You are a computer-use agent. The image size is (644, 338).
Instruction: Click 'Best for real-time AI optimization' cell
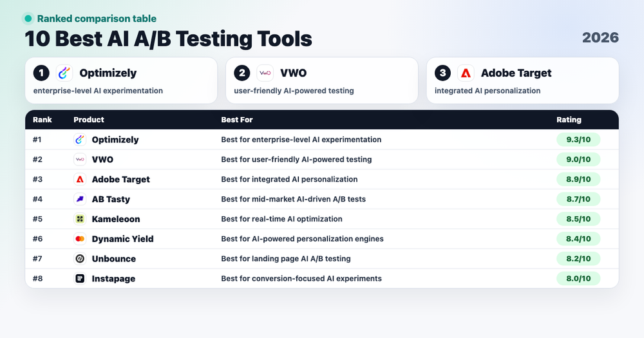281,219
